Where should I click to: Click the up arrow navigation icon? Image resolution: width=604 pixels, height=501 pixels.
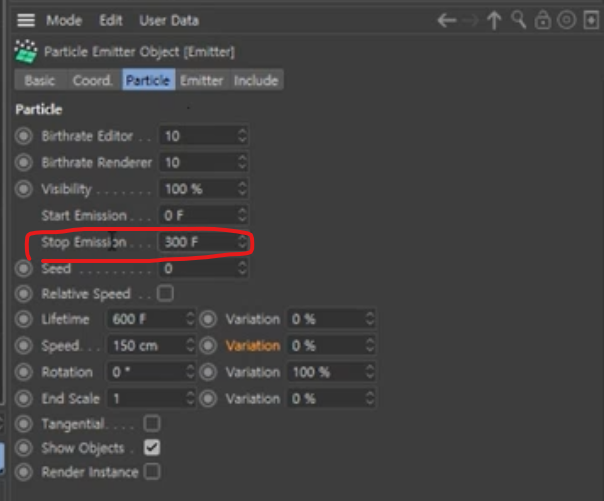click(x=494, y=20)
